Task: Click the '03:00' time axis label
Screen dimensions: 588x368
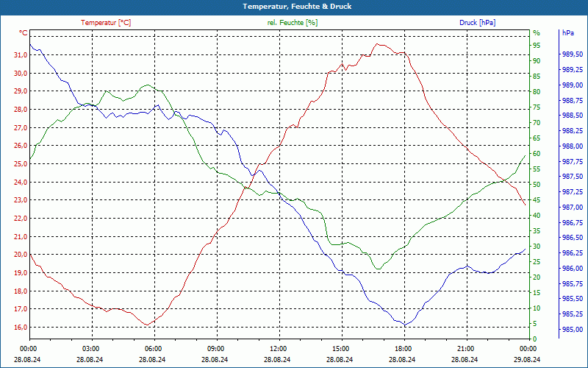Action: (90, 349)
